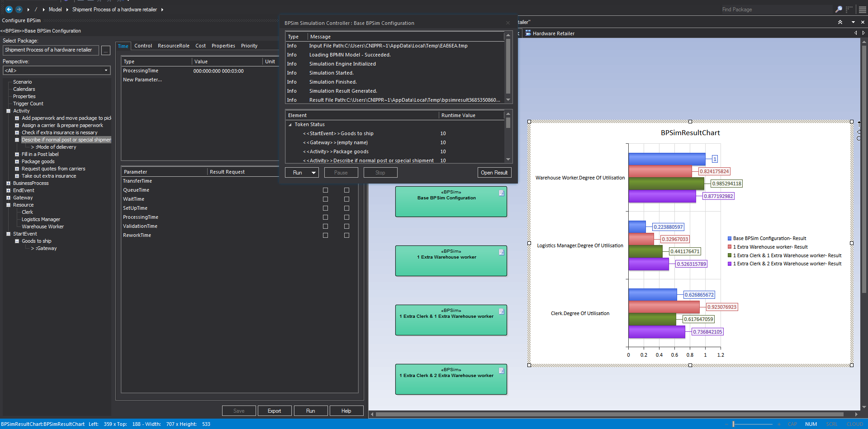The height and width of the screenshot is (429, 868).
Task: Tick second checkbox in ProcessingTime row
Action: [346, 217]
